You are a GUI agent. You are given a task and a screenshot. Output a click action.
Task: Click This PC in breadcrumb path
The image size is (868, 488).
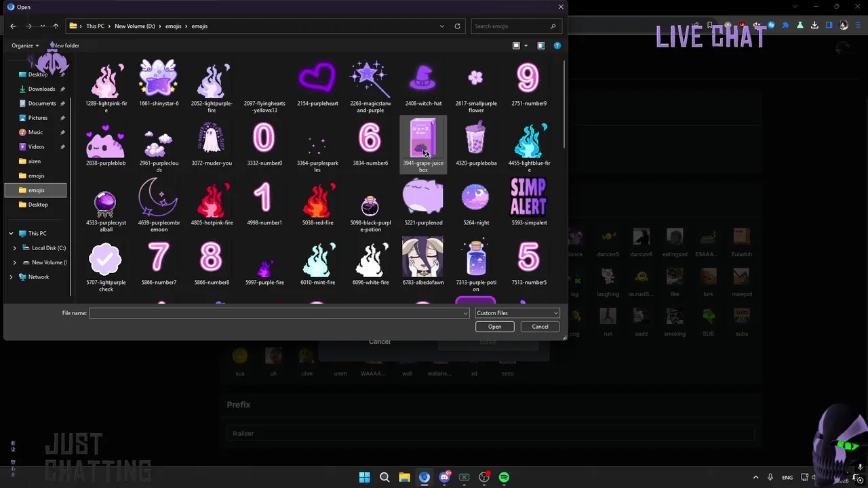pyautogui.click(x=95, y=26)
